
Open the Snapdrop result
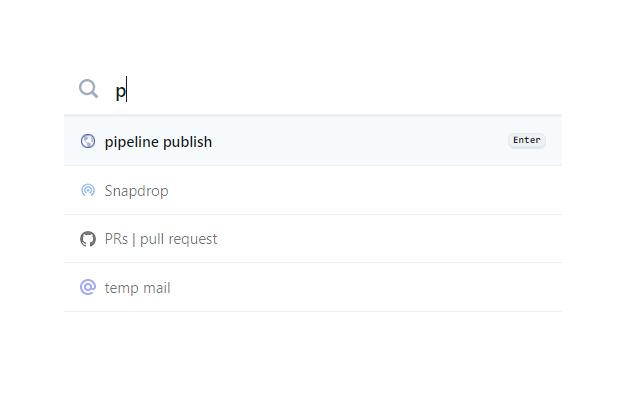[x=136, y=190]
